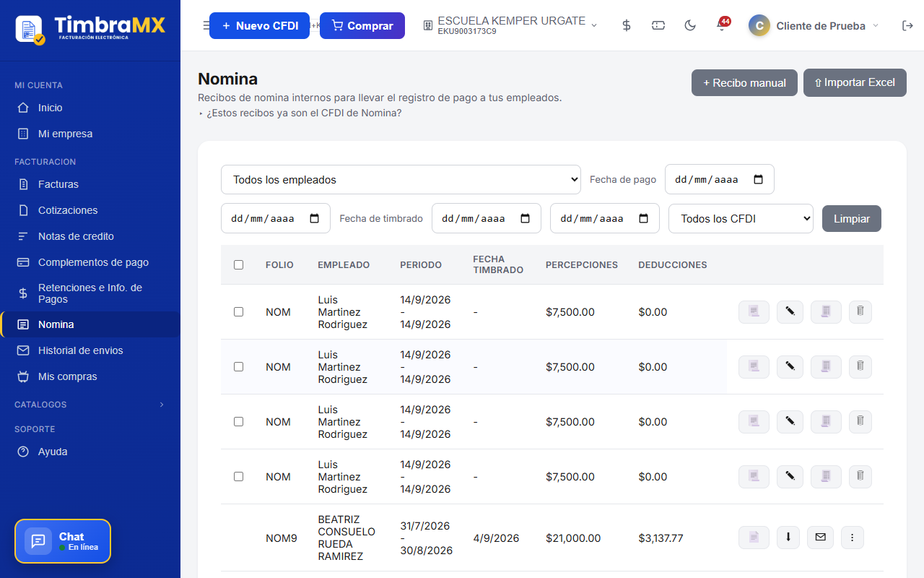Click the logout arrow icon
Image resolution: width=924 pixels, height=578 pixels.
click(907, 25)
